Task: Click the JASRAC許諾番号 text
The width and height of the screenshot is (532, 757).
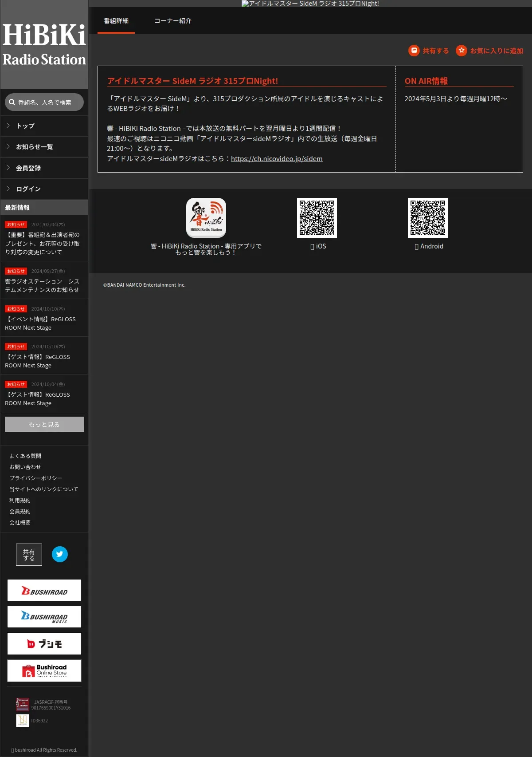Action: click(51, 702)
